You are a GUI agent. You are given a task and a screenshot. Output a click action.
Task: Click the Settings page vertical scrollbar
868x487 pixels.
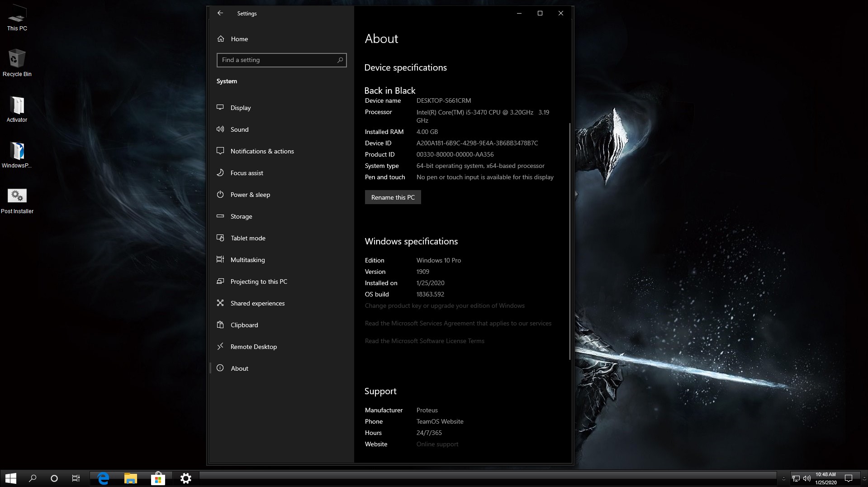pos(570,241)
